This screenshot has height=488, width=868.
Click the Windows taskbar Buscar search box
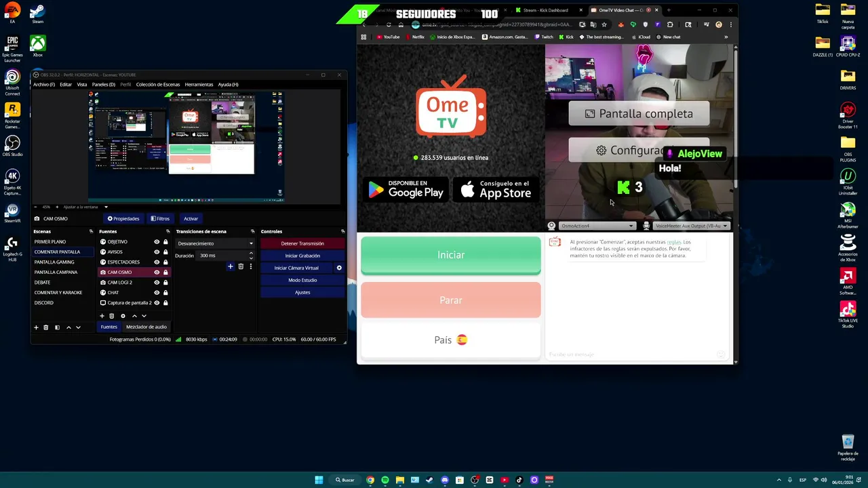coord(344,480)
